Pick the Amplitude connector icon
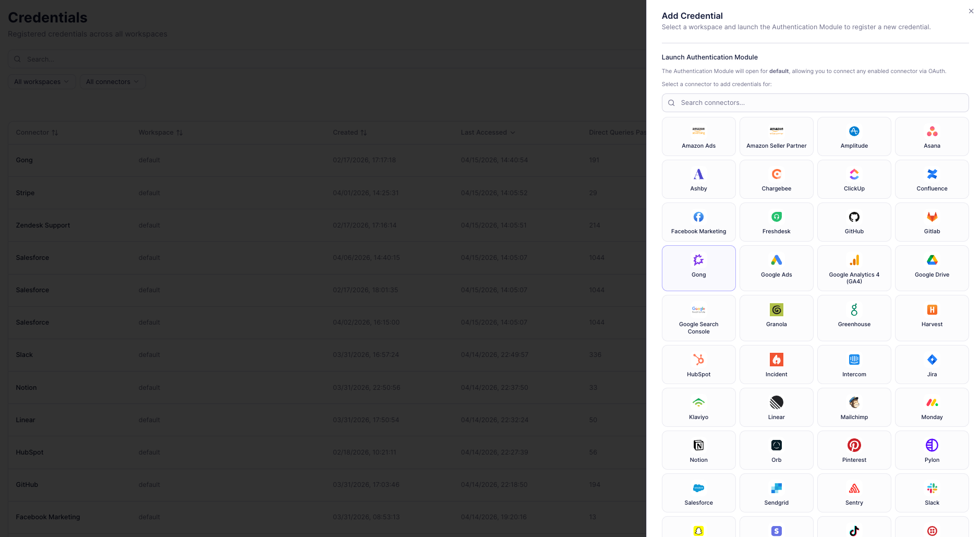The image size is (980, 537). [854, 131]
